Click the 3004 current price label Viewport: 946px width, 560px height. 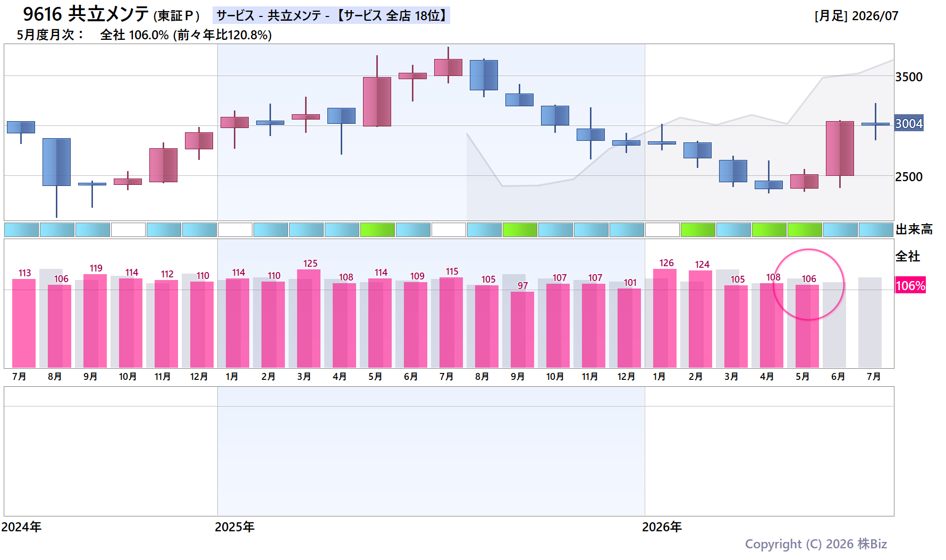(909, 123)
